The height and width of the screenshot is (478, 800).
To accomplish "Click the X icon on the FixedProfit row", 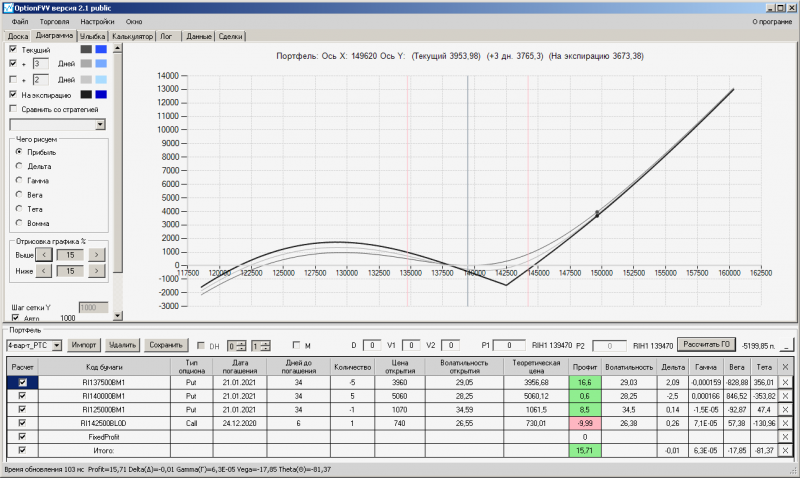I will (x=785, y=437).
